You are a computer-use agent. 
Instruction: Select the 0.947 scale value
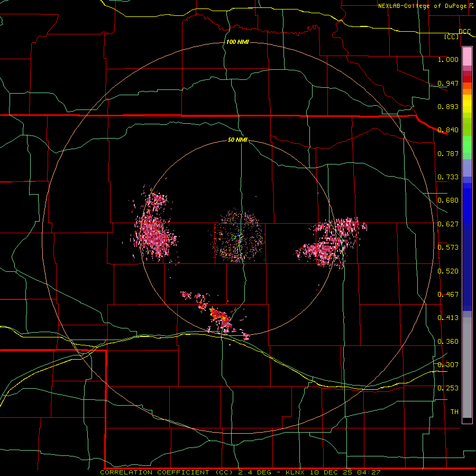point(448,83)
